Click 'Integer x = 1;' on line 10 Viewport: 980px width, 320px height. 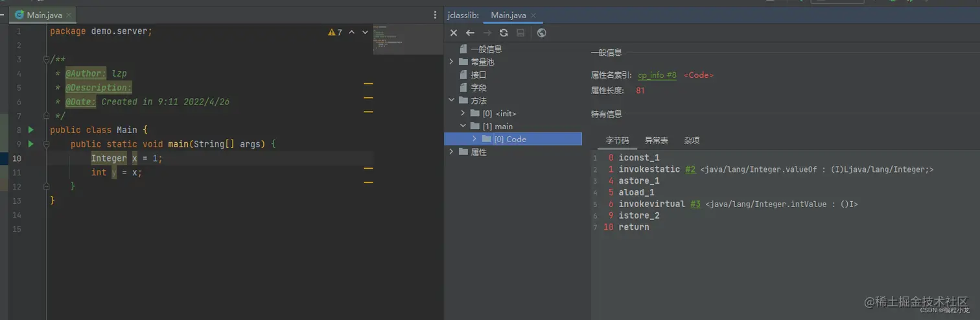(127, 158)
